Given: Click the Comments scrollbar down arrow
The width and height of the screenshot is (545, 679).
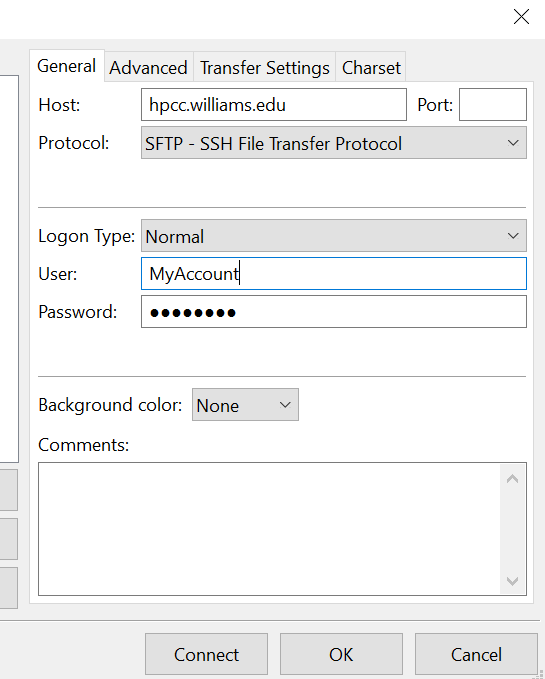Looking at the screenshot, I should click(513, 581).
